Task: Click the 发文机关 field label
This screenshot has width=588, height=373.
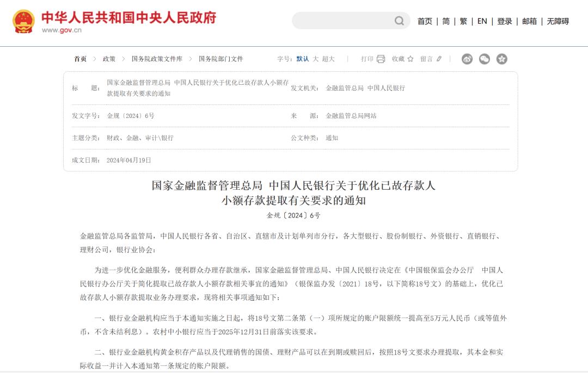Action: tap(305, 88)
